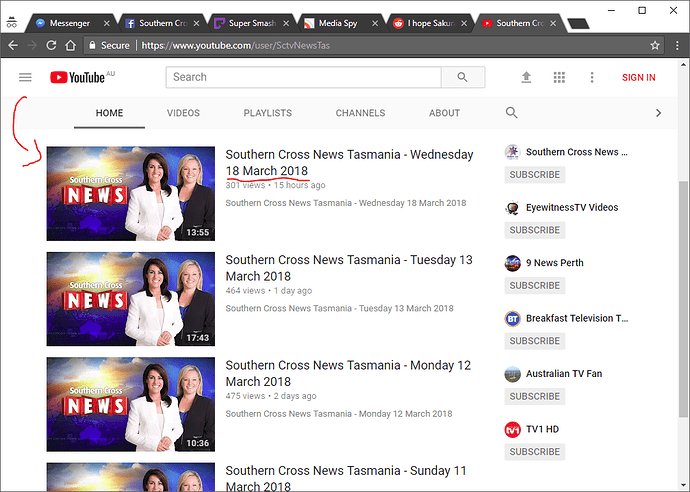Select the VIDEOS channel tab
Screen dimensions: 690x492
tap(183, 113)
